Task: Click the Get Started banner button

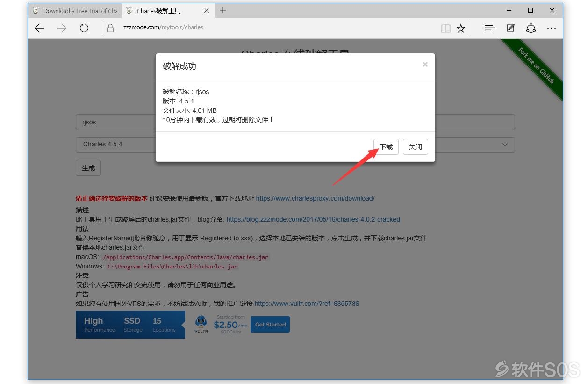Action: (270, 325)
